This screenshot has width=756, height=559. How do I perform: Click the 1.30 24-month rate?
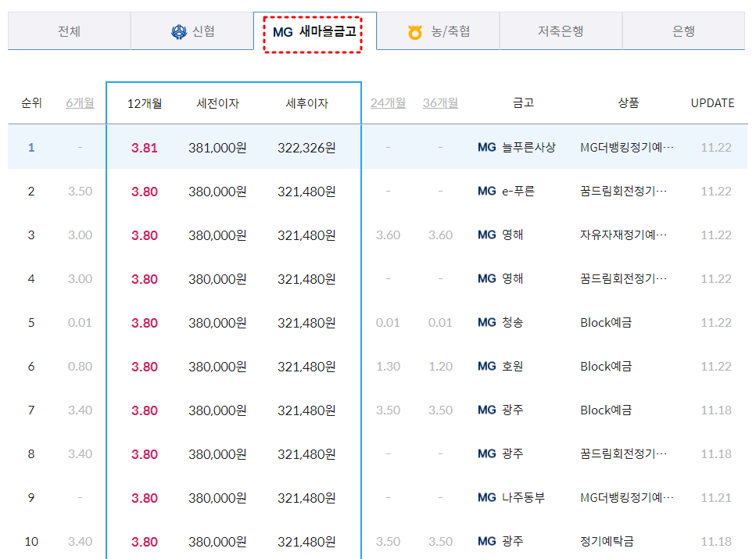tap(388, 366)
